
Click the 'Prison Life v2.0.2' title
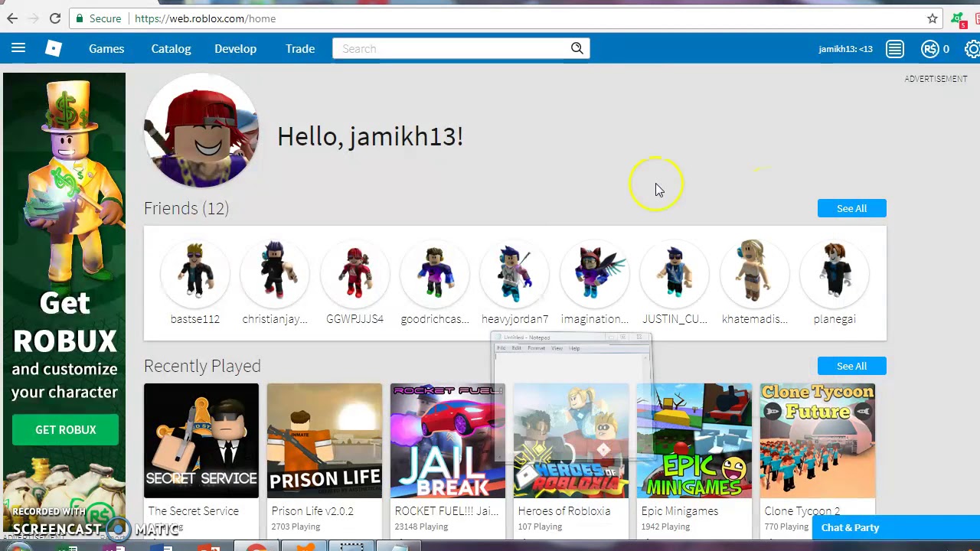click(x=312, y=511)
